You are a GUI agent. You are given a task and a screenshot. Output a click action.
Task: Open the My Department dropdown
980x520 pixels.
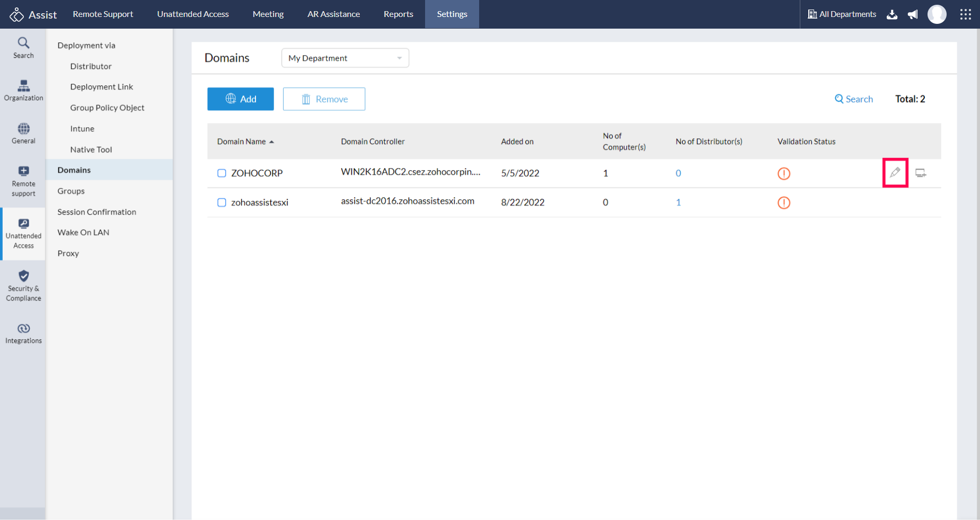(x=345, y=58)
